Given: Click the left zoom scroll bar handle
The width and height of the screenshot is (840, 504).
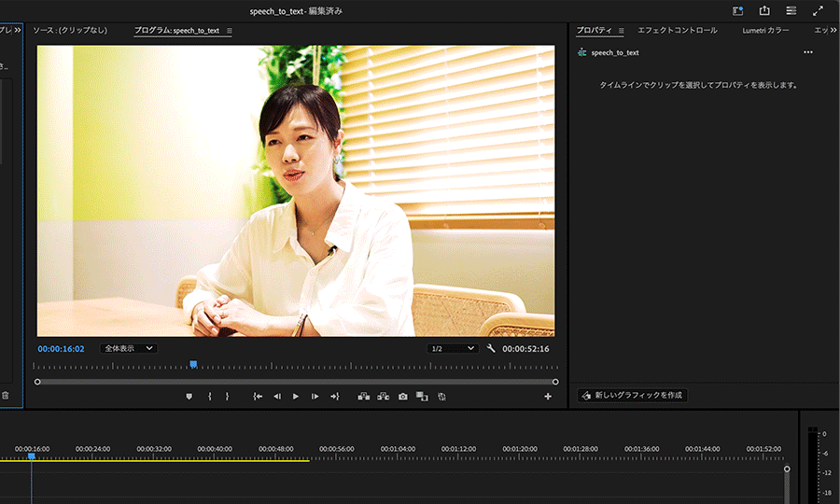Looking at the screenshot, I should pos(37,382).
